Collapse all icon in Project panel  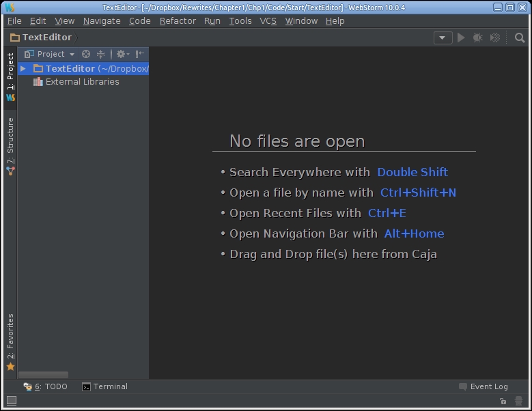point(101,54)
